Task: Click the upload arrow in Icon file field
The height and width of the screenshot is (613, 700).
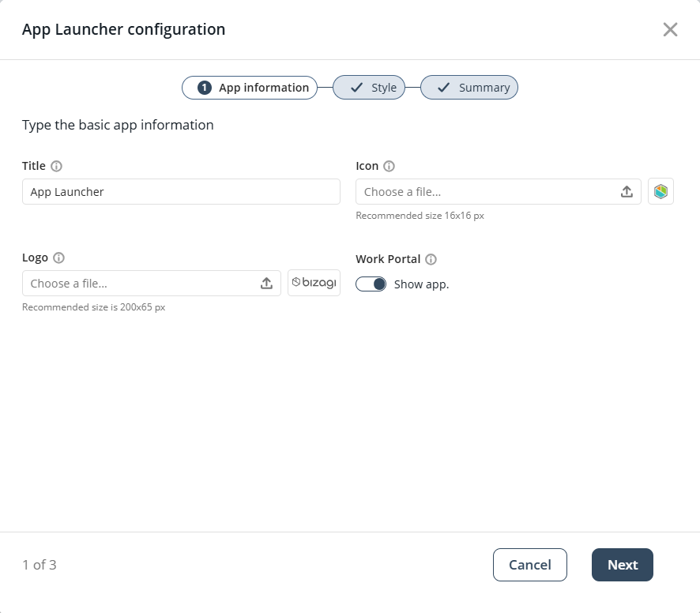Action: 627,192
